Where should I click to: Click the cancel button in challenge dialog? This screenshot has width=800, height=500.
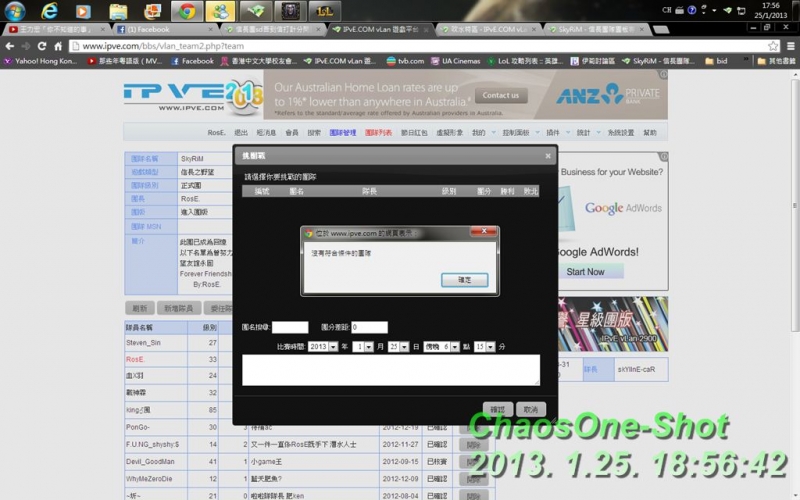[x=530, y=409]
